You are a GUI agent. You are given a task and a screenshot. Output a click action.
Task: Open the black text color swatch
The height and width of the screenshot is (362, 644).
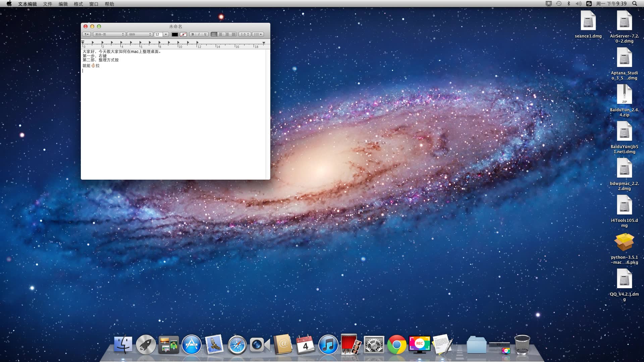pos(175,34)
